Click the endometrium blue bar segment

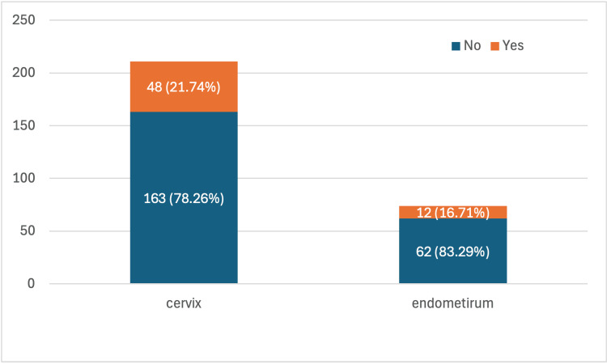click(453, 251)
